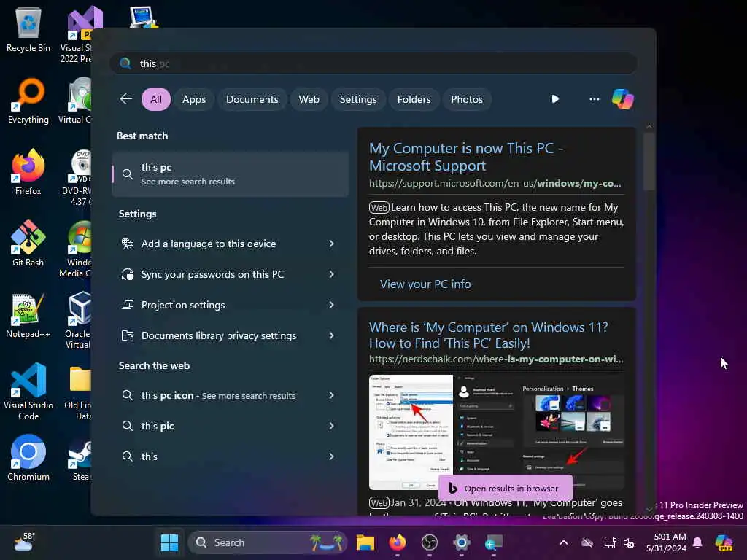The height and width of the screenshot is (560, 747).
Task: Click the taskbar Search box
Action: coord(268,542)
